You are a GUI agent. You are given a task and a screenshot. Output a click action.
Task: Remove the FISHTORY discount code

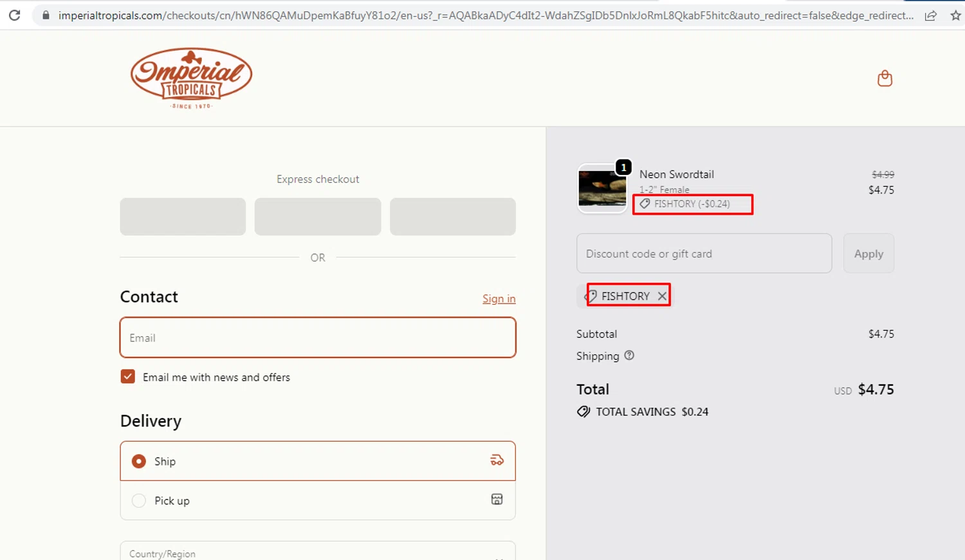coord(662,296)
